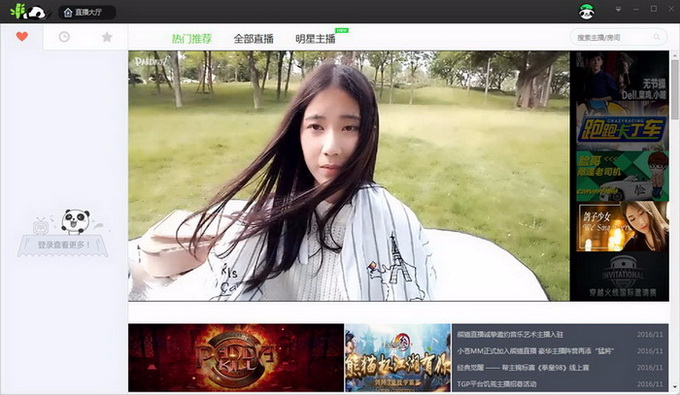
Task: Click the 登录查看更多 login prompt
Action: (63, 245)
